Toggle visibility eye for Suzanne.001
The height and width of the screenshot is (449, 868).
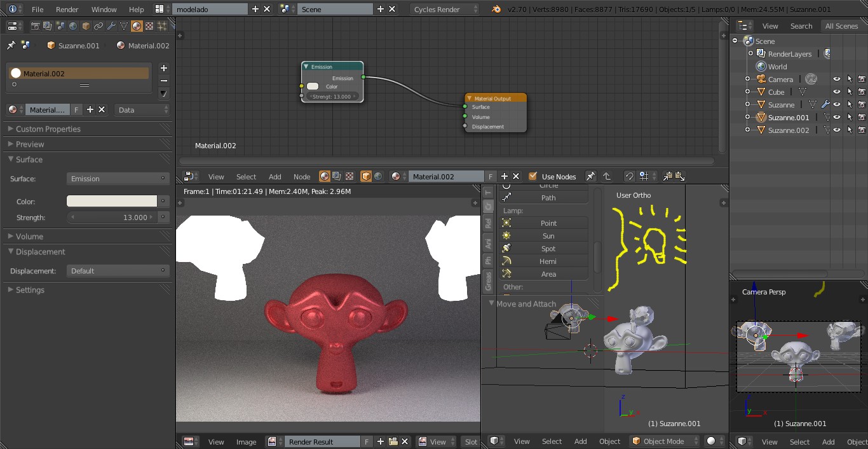click(x=837, y=117)
